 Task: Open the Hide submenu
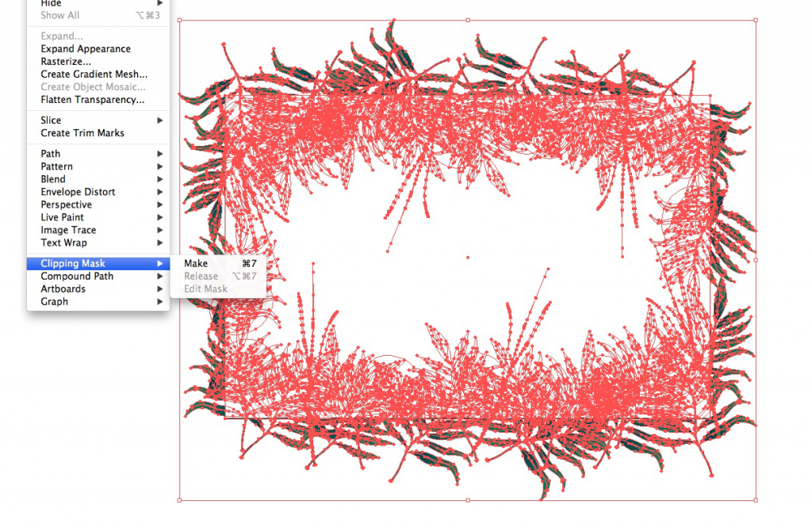click(x=98, y=3)
